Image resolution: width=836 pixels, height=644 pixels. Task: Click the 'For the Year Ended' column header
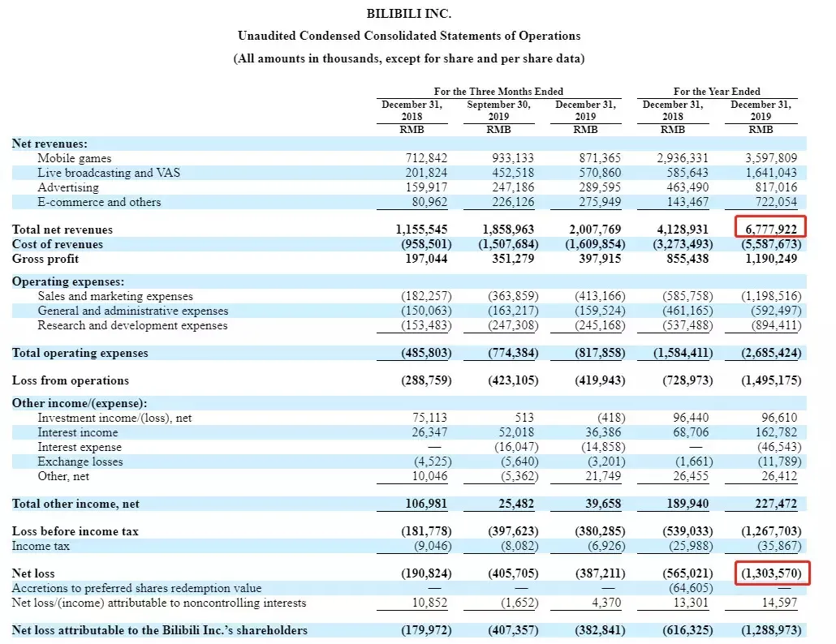717,92
